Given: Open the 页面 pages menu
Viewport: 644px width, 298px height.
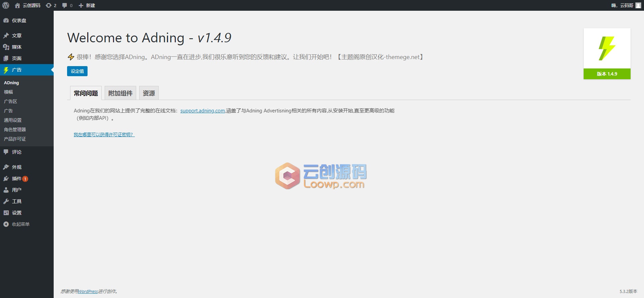Looking at the screenshot, I should point(27,58).
